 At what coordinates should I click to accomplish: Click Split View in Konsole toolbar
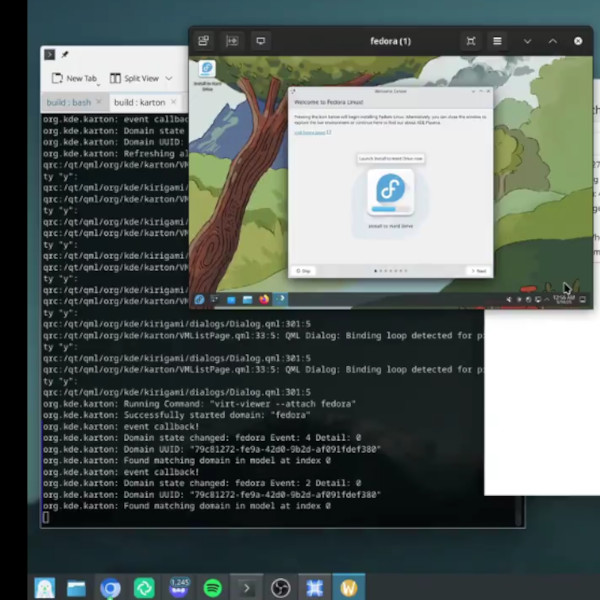[134, 78]
